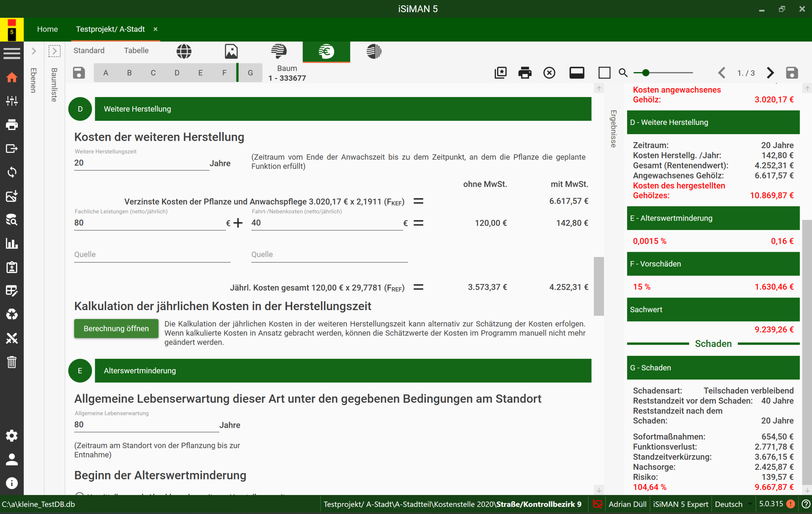Viewport: 812px width, 514px height.
Task: Click the Allgemeine Lebenserwartung field
Action: click(x=146, y=425)
